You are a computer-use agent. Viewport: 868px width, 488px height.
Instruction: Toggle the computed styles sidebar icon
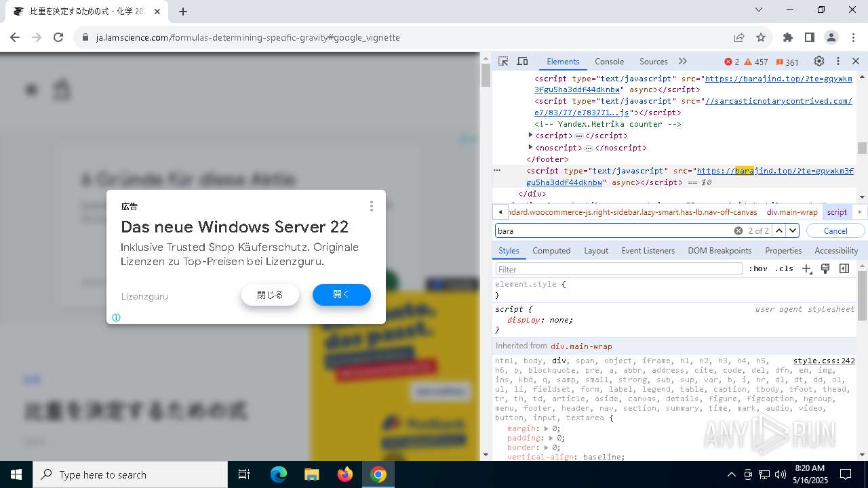point(844,269)
